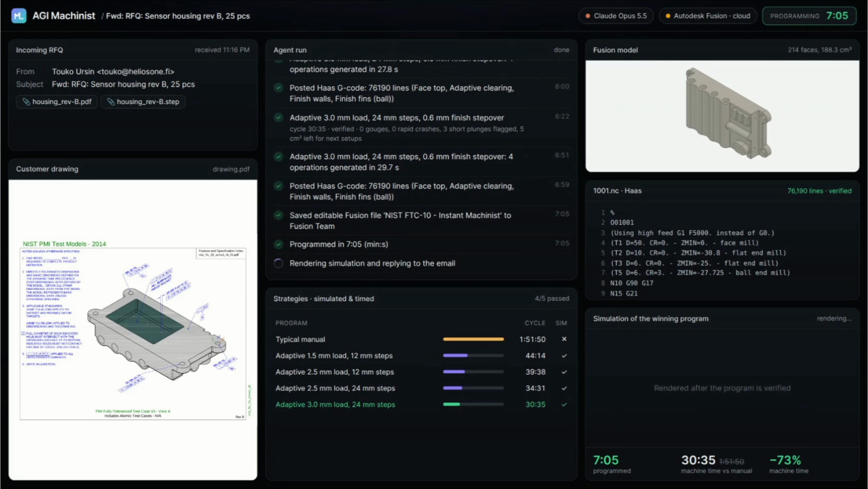Open the housing_rev-B.step attachment
This screenshot has width=868, height=489.
coord(143,102)
